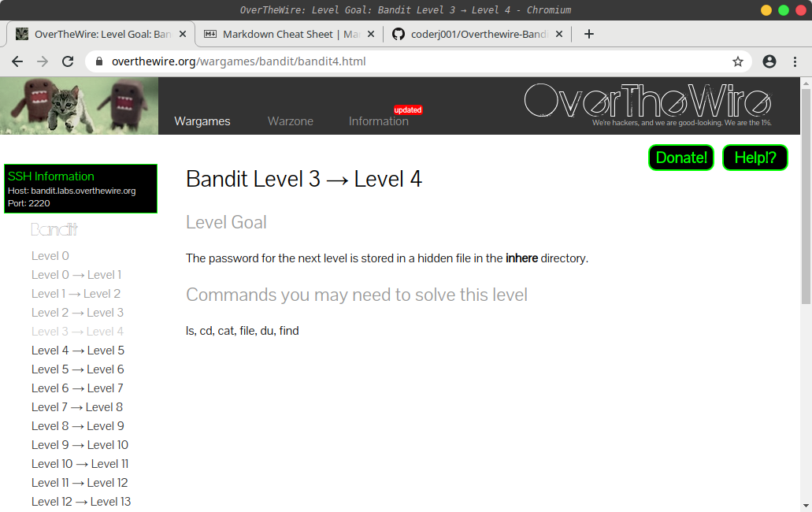
Task: Go to Level 12 → Level 13
Action: pyautogui.click(x=81, y=502)
